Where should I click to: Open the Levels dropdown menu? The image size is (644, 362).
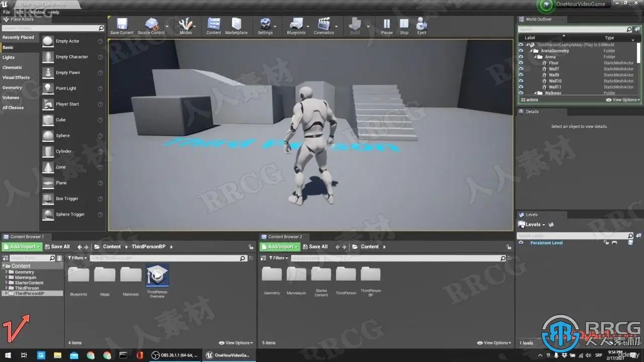(532, 225)
